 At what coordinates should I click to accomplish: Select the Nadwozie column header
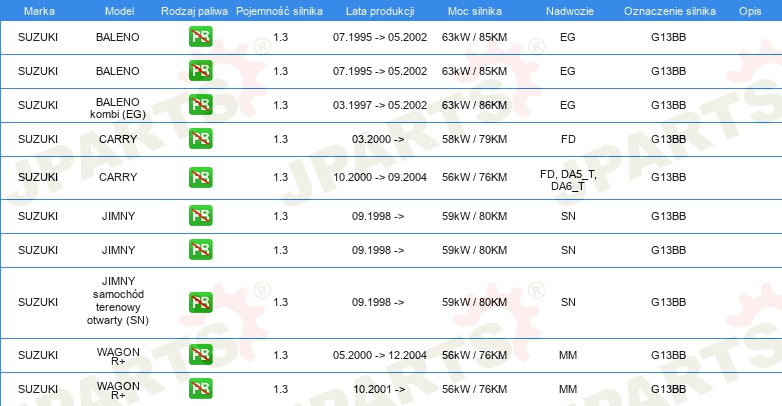click(x=570, y=11)
